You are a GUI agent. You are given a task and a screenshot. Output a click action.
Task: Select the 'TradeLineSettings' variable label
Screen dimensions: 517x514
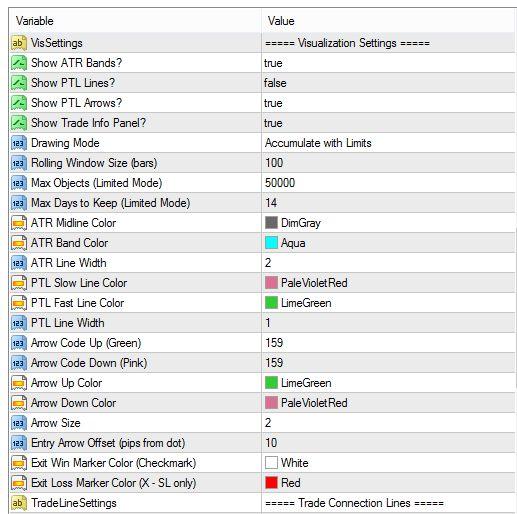[x=74, y=503]
